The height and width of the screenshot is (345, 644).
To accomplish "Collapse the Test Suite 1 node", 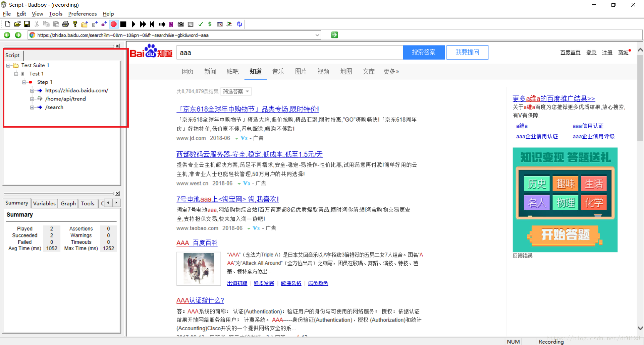I will click(x=8, y=66).
